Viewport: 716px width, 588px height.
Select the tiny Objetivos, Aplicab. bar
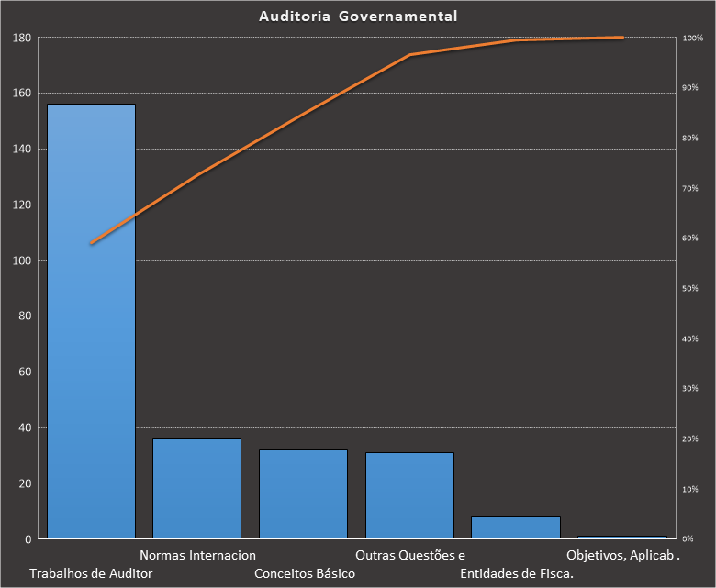[621, 537]
